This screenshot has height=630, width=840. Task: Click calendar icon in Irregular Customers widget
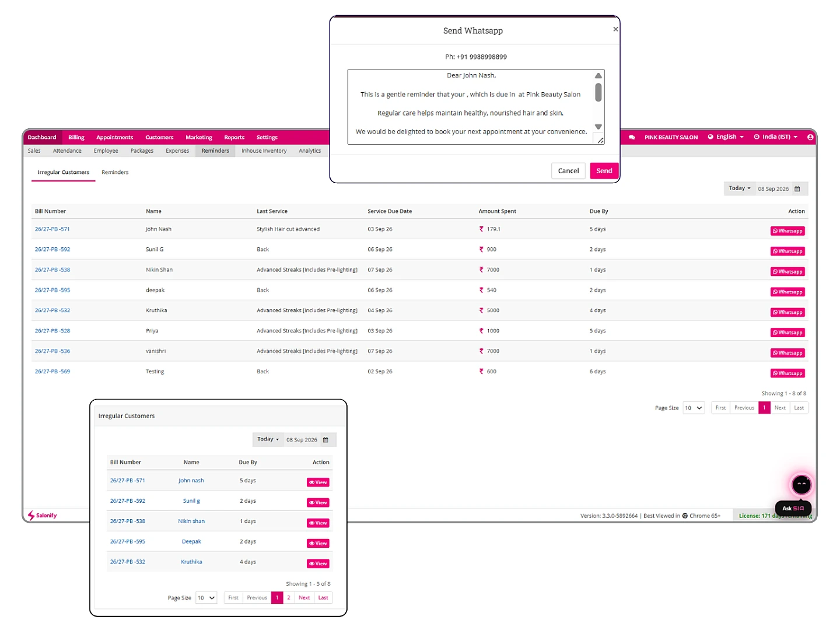[325, 440]
